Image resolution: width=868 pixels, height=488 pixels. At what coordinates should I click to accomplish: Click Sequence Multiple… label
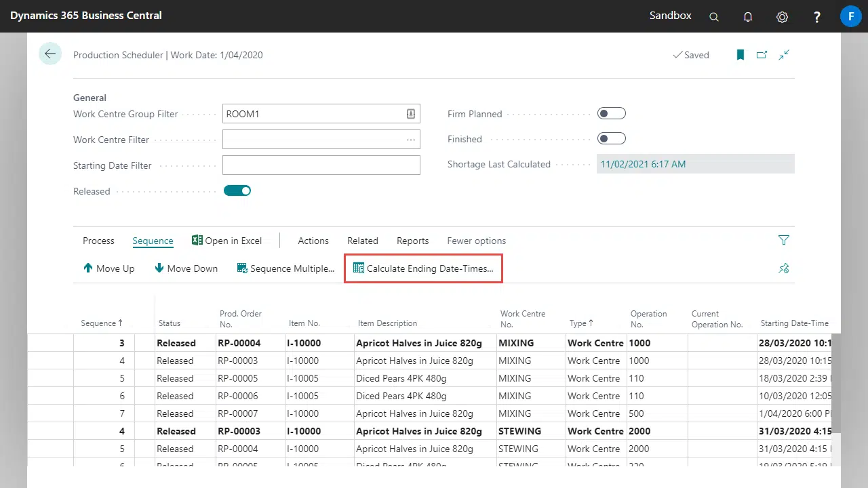tap(292, 268)
